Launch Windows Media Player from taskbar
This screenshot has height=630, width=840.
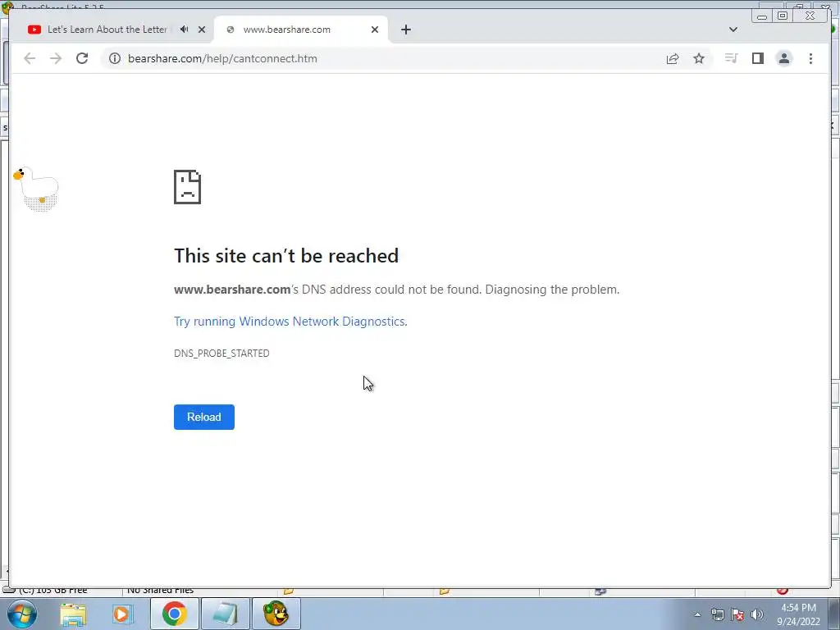pyautogui.click(x=122, y=614)
